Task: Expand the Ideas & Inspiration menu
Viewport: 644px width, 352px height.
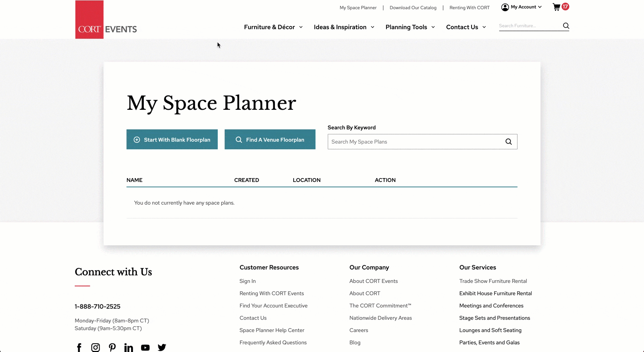Action: coord(344,27)
